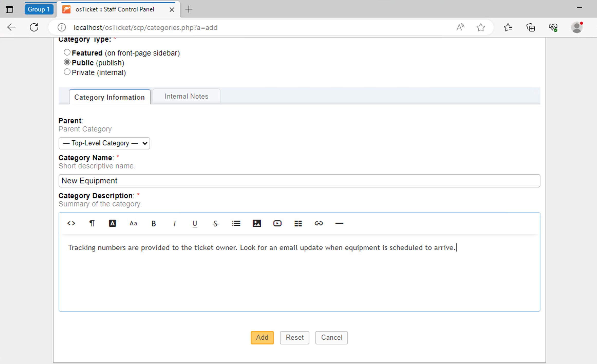Screen dimensions: 597x364
Task: Expand the Parent Category dropdown
Action: (x=104, y=143)
